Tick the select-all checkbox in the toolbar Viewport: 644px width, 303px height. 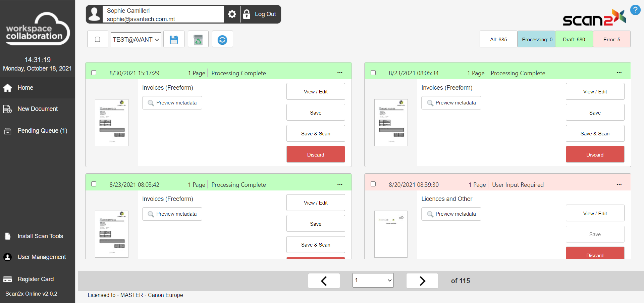98,39
